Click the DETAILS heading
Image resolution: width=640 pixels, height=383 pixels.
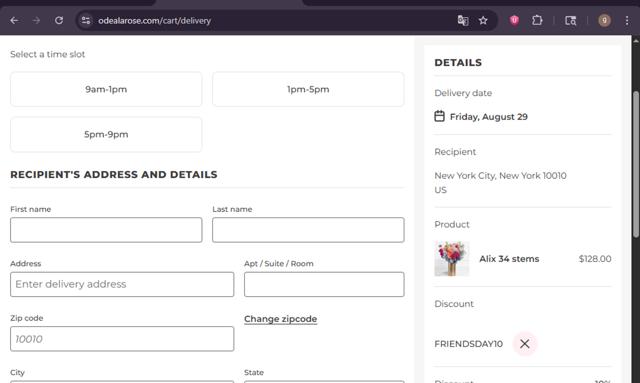(x=458, y=62)
